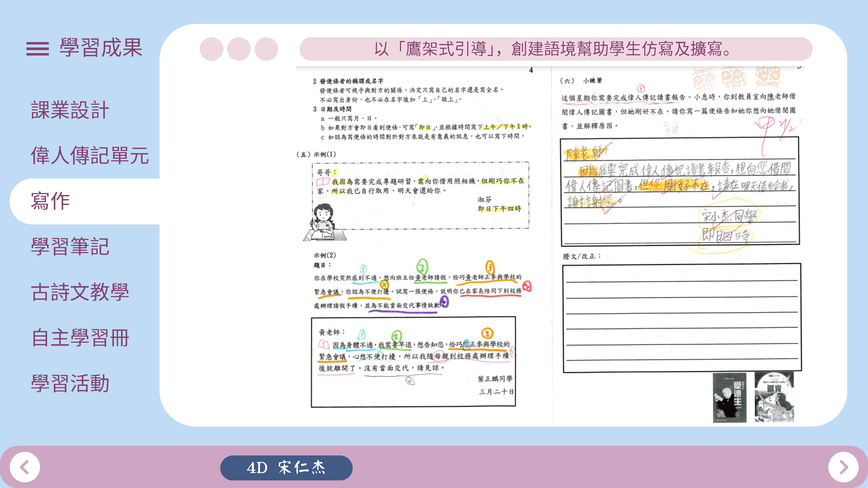868x488 pixels.
Task: Go to next slide with right arrow
Action: [843, 467]
